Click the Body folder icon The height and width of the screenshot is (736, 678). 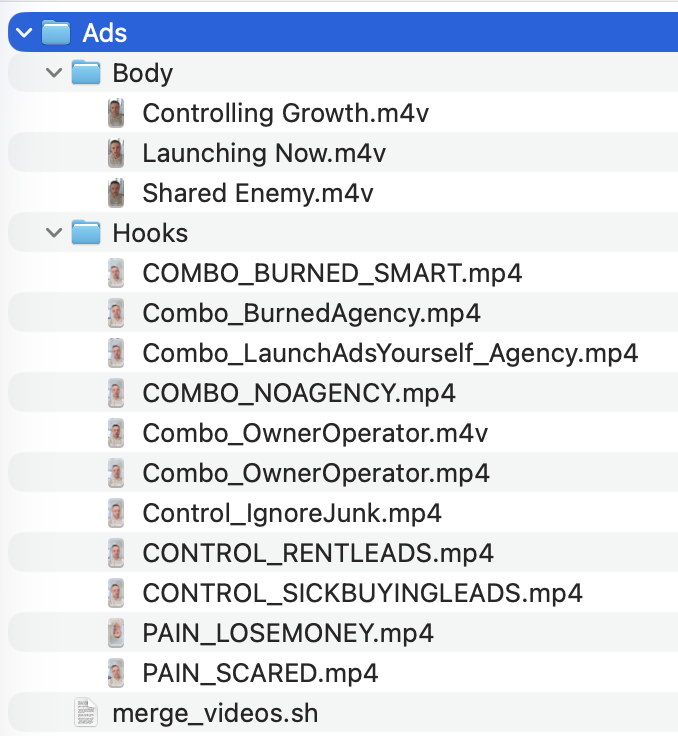click(86, 72)
